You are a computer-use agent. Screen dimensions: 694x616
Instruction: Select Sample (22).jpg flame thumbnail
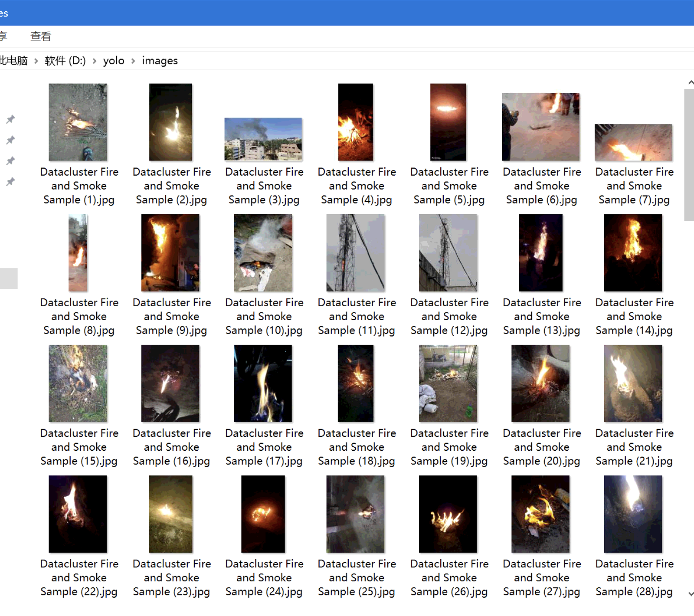click(78, 514)
